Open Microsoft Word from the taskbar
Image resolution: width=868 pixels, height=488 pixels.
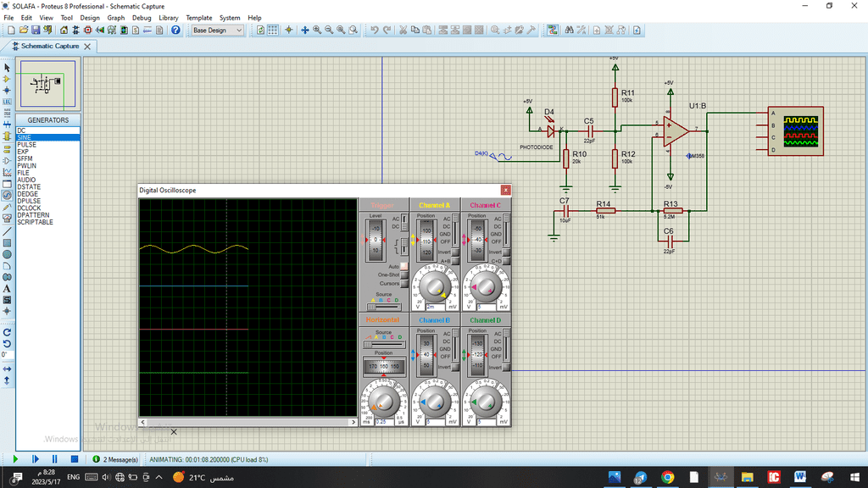(x=800, y=477)
